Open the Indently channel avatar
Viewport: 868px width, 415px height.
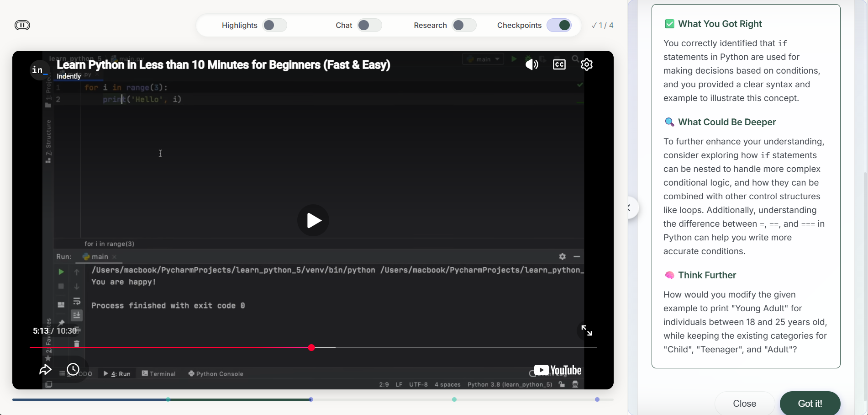coord(39,70)
